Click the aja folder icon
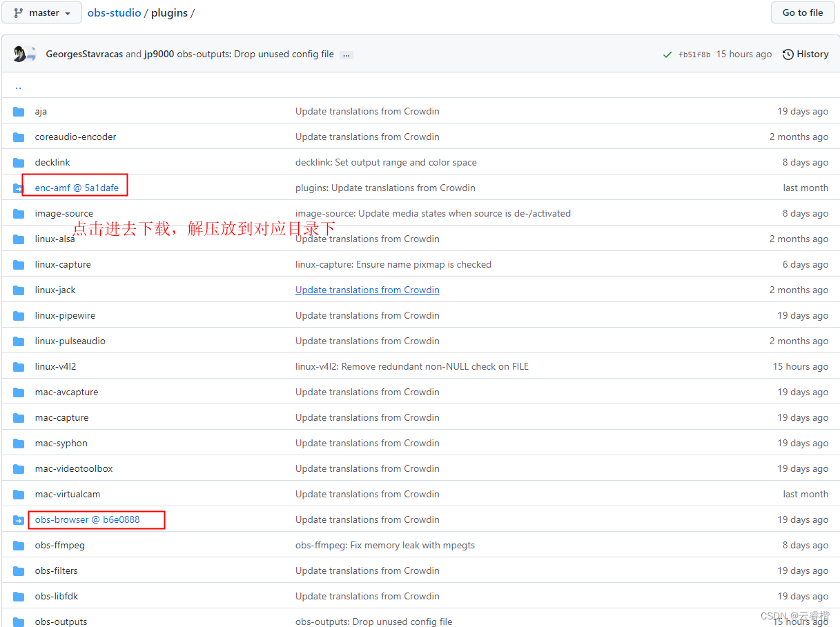Viewport: 840px width, 627px height. tap(19, 112)
